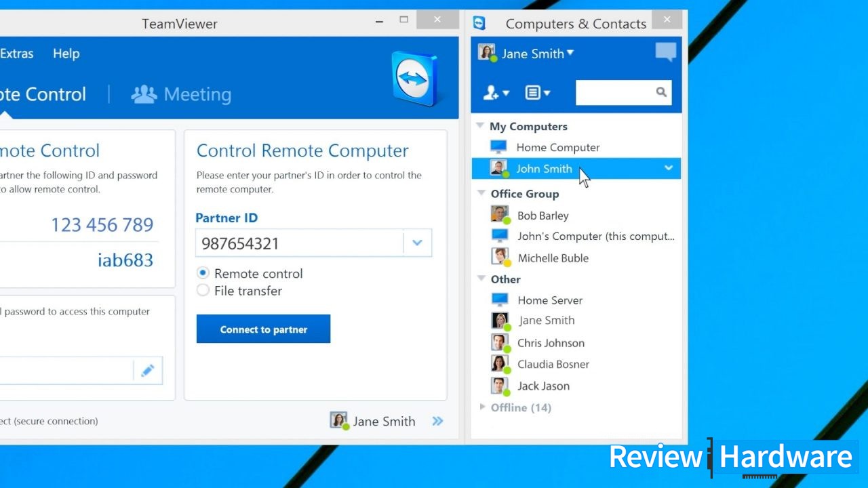Click the Meeting people icon

[x=144, y=94]
